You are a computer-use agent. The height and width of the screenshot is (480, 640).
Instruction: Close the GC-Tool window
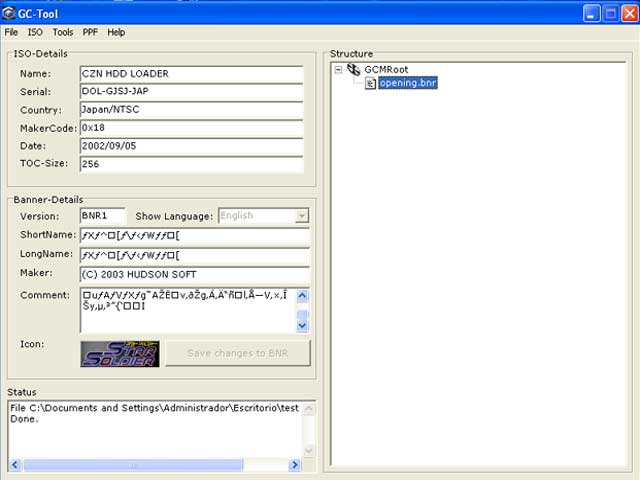point(630,13)
